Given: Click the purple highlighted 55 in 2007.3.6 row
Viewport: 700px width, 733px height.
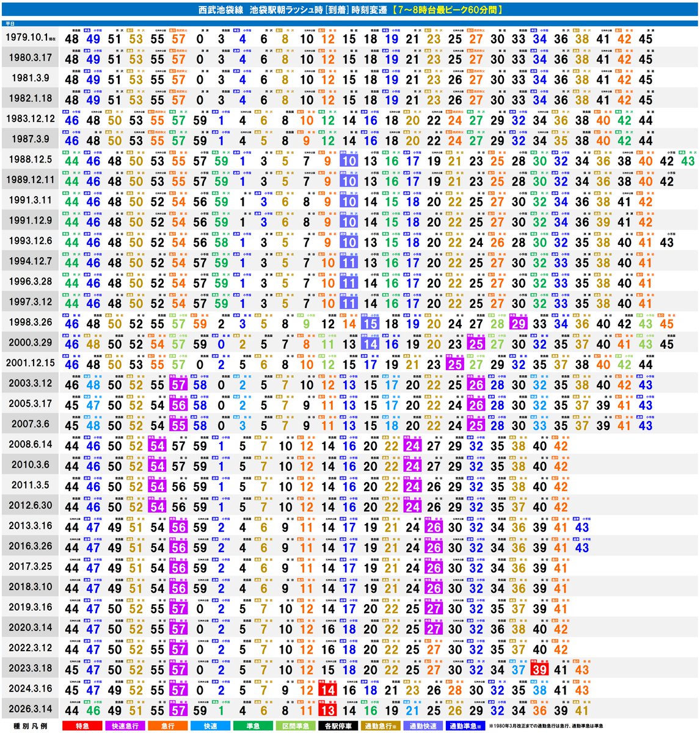Looking at the screenshot, I should pyautogui.click(x=178, y=426).
